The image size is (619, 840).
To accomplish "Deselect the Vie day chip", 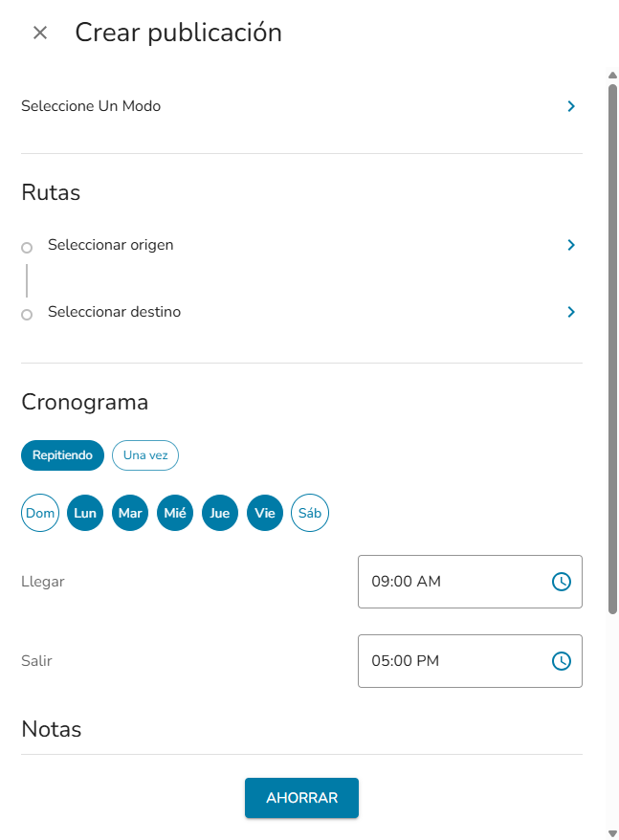I will (264, 513).
